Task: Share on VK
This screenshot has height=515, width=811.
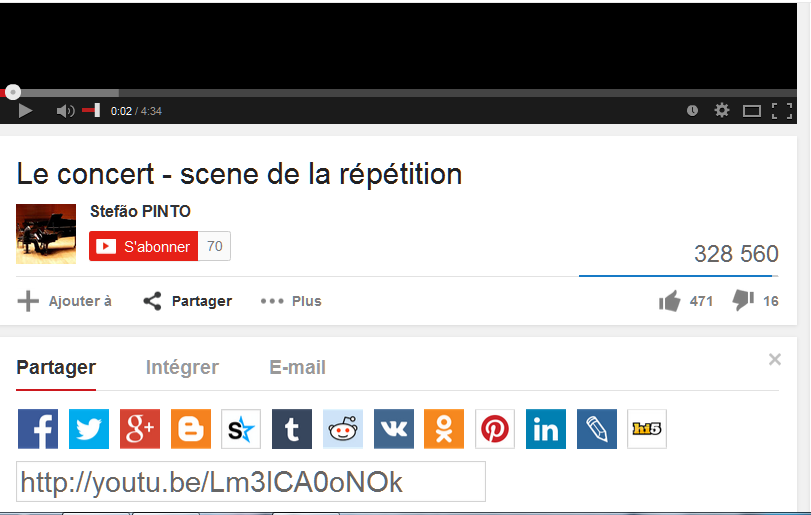Action: click(x=394, y=429)
